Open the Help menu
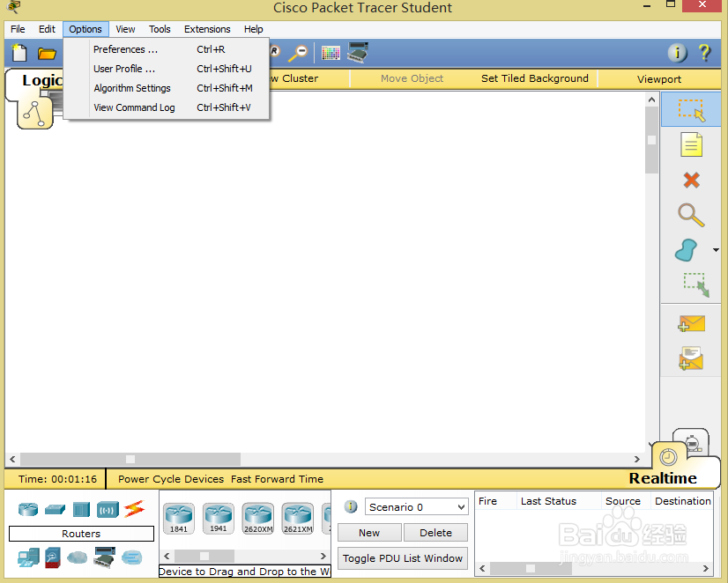 point(254,29)
